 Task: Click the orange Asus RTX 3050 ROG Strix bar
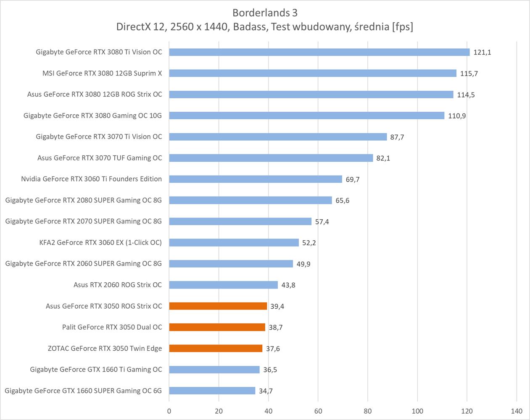(218, 306)
